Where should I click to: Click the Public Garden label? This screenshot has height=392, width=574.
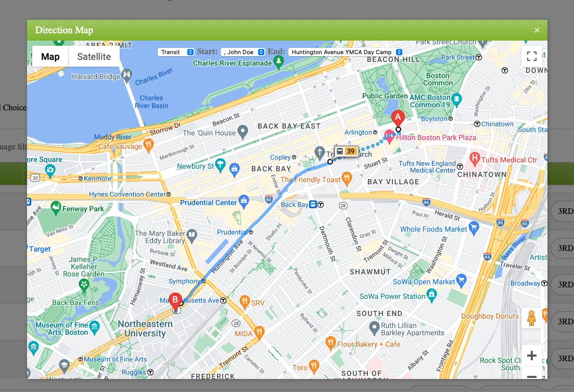pyautogui.click(x=385, y=96)
